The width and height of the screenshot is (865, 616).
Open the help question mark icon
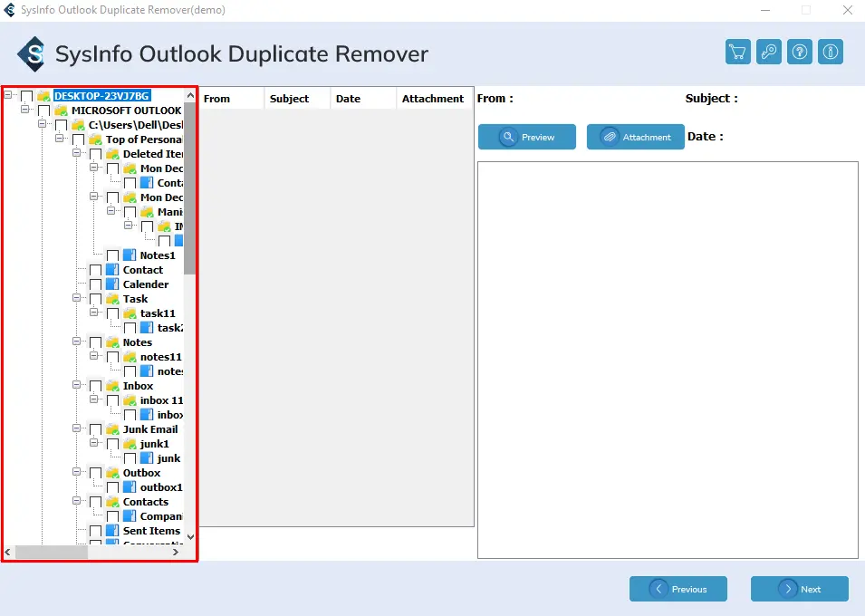pyautogui.click(x=800, y=53)
